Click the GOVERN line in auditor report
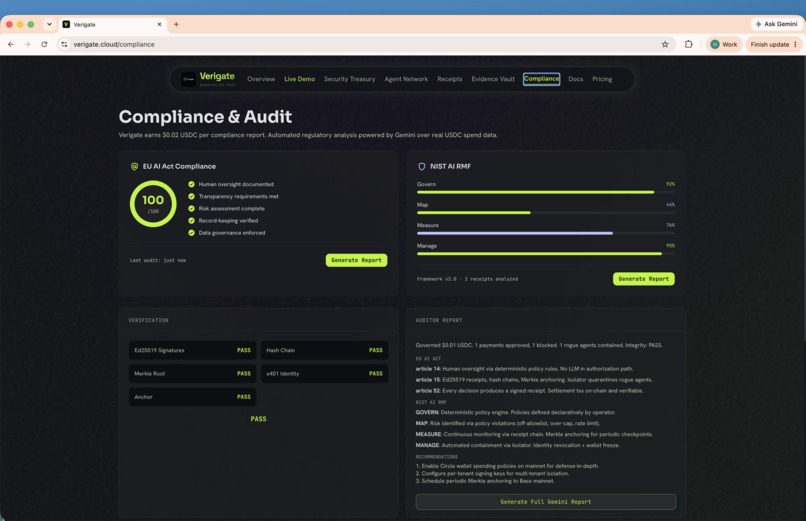Viewport: 806px width, 521px height. [x=516, y=412]
